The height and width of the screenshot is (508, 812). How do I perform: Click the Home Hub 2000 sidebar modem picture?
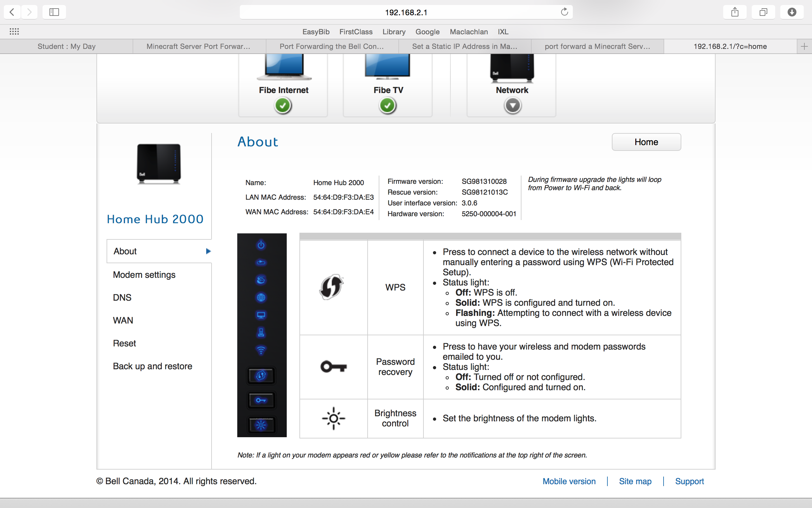[x=159, y=164]
